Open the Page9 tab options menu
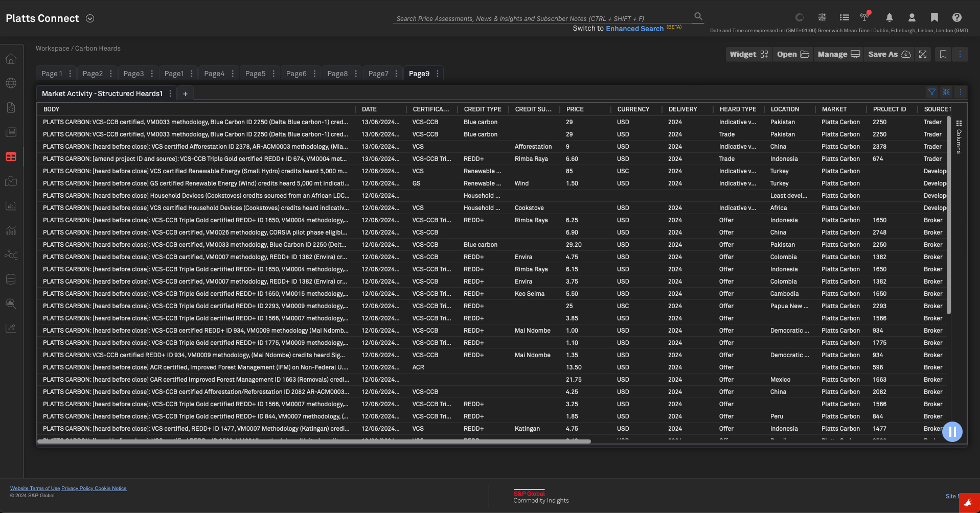Screen dimensions: 980x513 coord(438,74)
